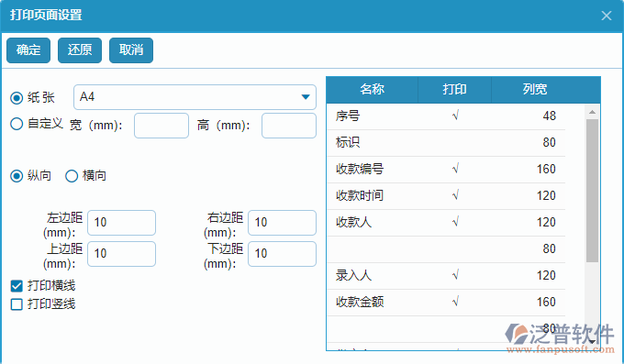This screenshot has height=364, width=624.
Task: Click the 高 (mm) input field
Action: [289, 126]
